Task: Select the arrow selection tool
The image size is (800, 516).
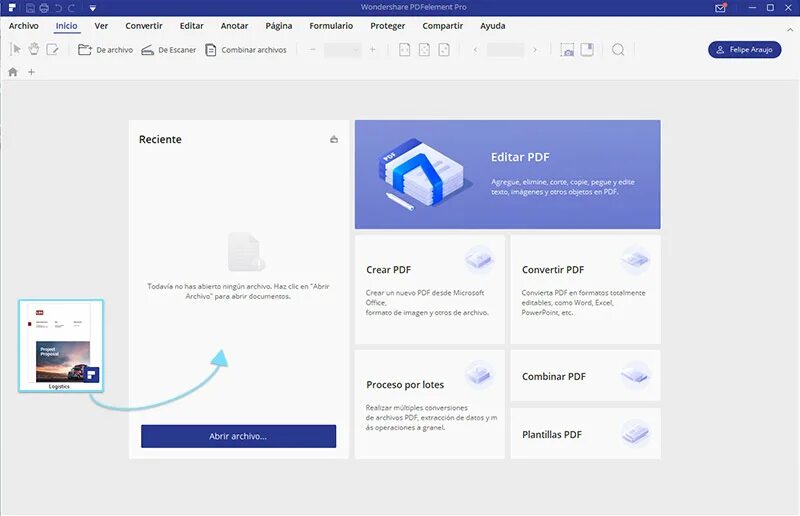Action: [x=15, y=50]
